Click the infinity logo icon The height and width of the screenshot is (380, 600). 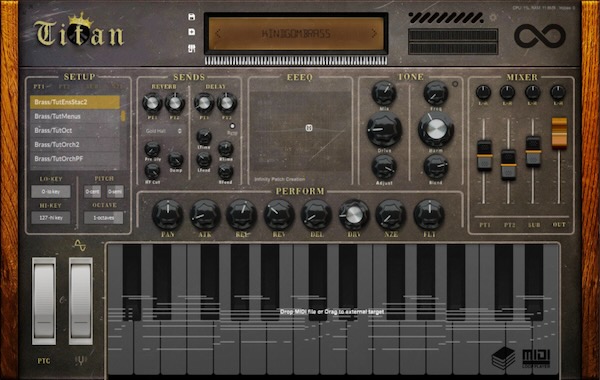[x=540, y=36]
